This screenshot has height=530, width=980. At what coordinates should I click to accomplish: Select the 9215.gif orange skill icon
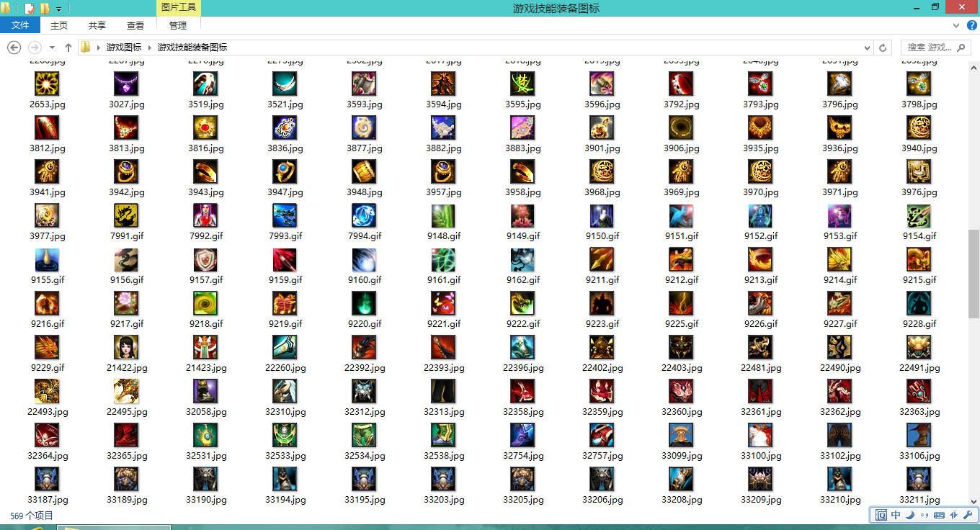[x=919, y=260]
